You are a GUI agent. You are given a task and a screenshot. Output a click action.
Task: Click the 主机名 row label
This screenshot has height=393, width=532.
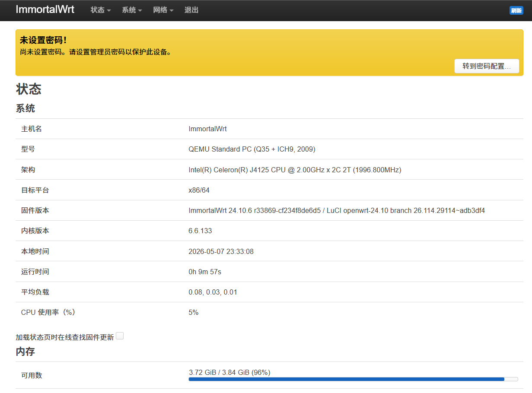pos(32,129)
